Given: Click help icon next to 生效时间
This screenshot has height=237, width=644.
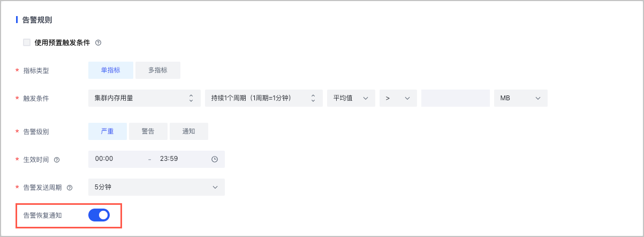Looking at the screenshot, I should (57, 159).
